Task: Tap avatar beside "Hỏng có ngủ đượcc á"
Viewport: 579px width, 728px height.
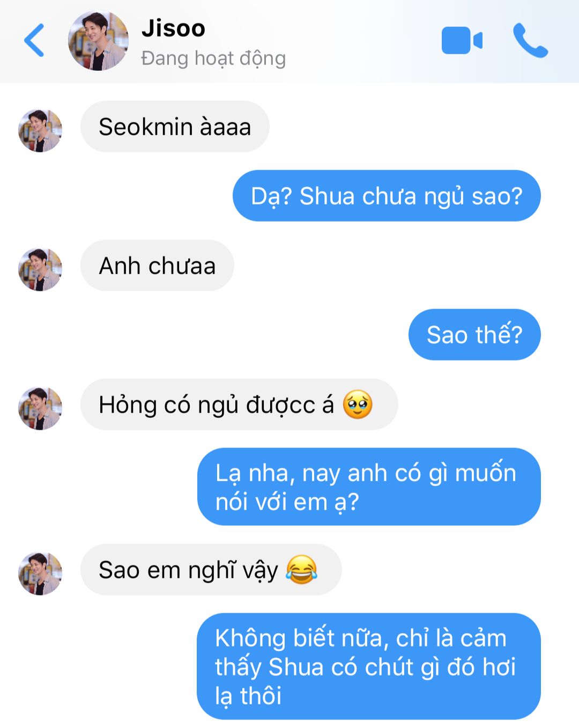Action: pyautogui.click(x=40, y=408)
